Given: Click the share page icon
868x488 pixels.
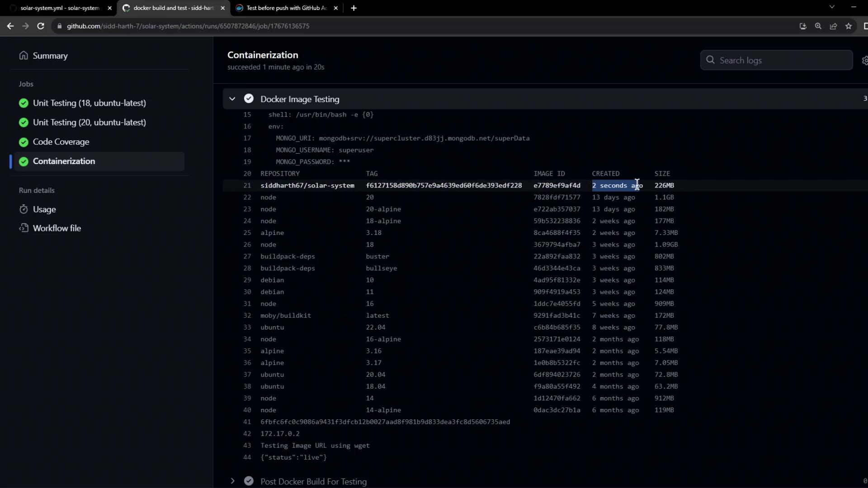Looking at the screenshot, I should coord(833,26).
